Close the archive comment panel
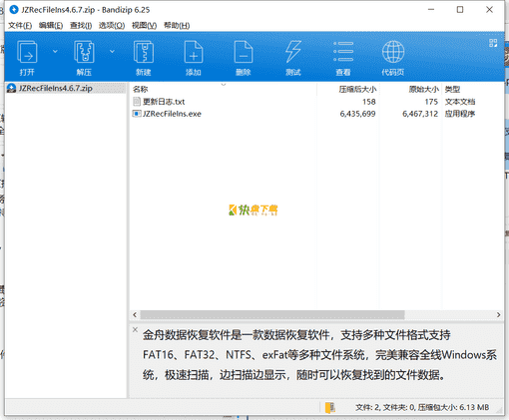Viewport: 509px width, 420px height. (135, 330)
